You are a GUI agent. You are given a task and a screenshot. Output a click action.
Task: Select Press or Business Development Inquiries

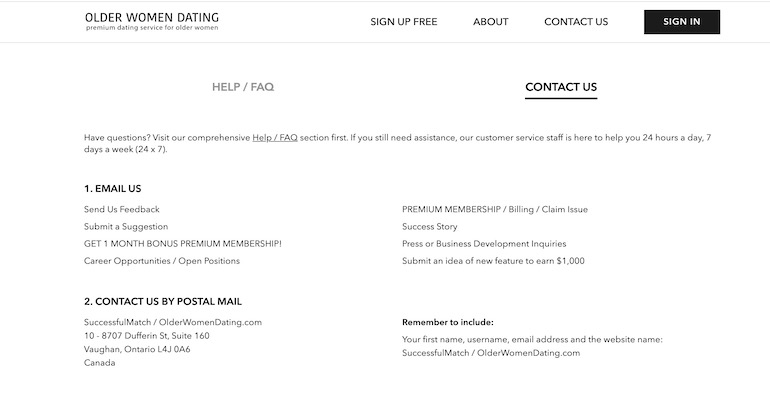[x=484, y=244]
